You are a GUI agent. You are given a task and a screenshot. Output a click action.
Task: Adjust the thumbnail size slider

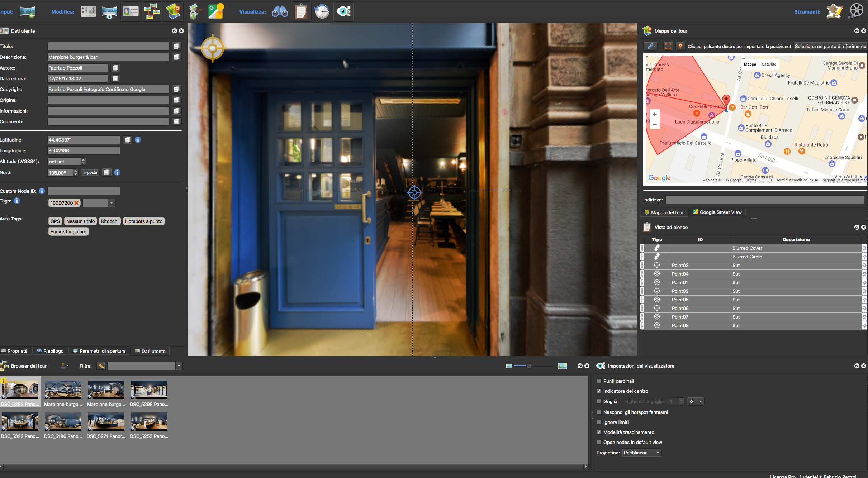coord(528,366)
